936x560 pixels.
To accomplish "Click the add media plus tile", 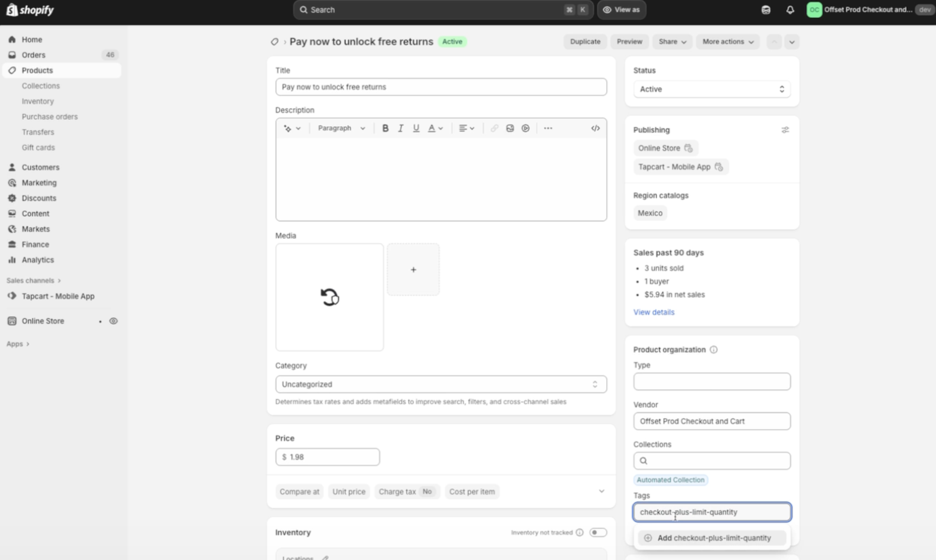I will pos(413,269).
